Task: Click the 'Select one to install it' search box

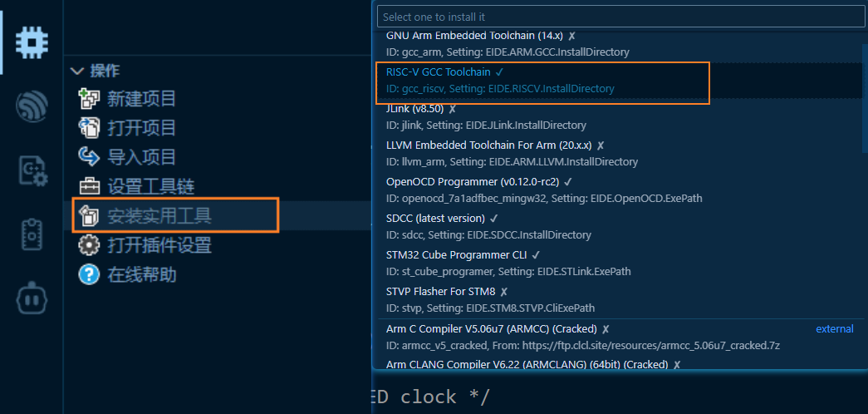Action: (619, 17)
